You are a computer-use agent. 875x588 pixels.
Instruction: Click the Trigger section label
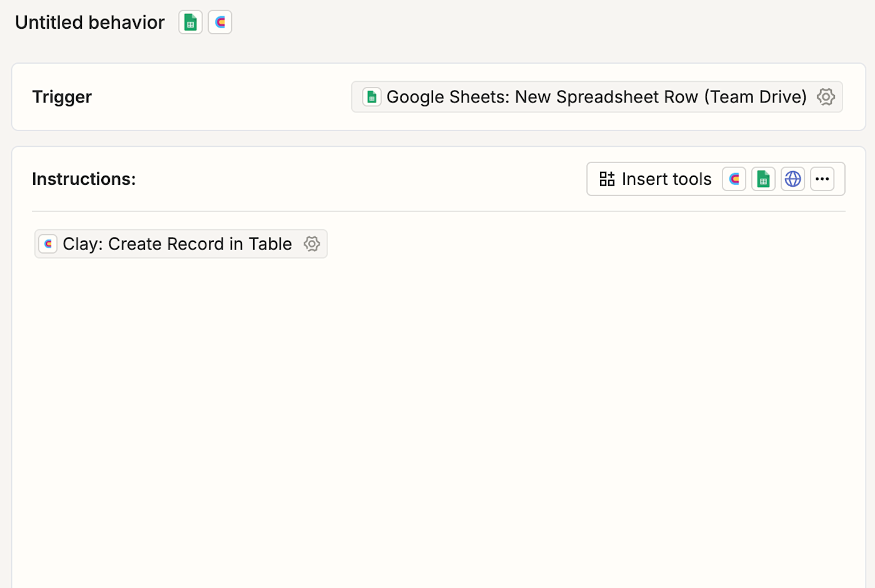pyautogui.click(x=62, y=97)
